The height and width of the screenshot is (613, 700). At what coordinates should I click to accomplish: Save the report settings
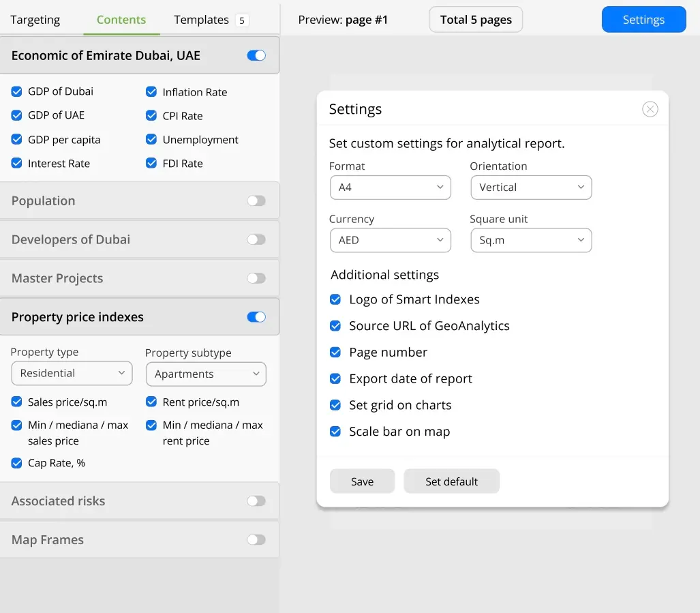tap(362, 481)
